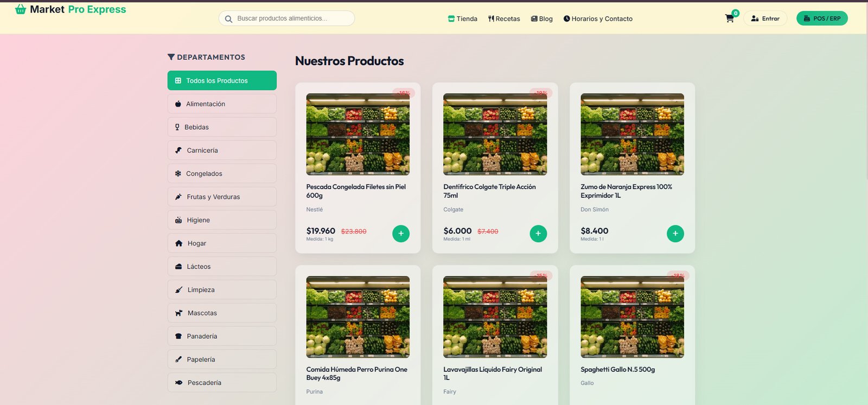This screenshot has height=405, width=868.
Task: Click the Pescadería department label
Action: pyautogui.click(x=205, y=383)
